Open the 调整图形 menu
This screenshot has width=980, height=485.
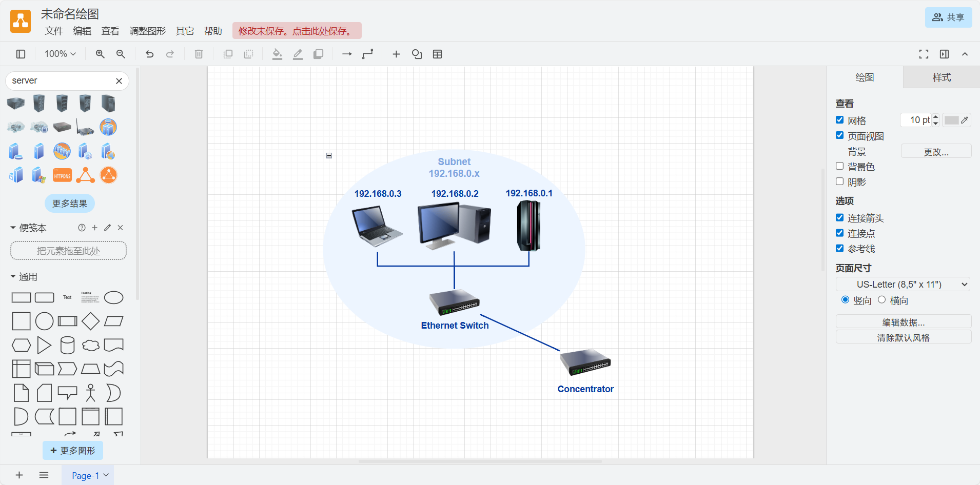pos(148,31)
